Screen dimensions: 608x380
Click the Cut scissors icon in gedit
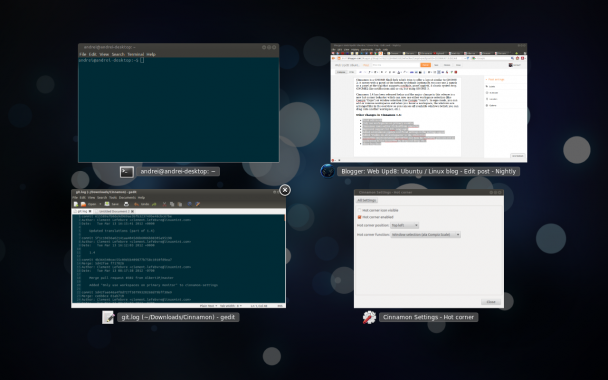pyautogui.click(x=164, y=204)
